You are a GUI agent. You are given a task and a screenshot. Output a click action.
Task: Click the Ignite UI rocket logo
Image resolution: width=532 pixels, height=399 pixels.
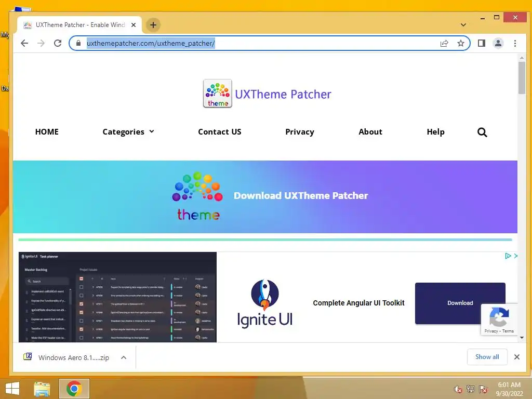[x=264, y=303]
